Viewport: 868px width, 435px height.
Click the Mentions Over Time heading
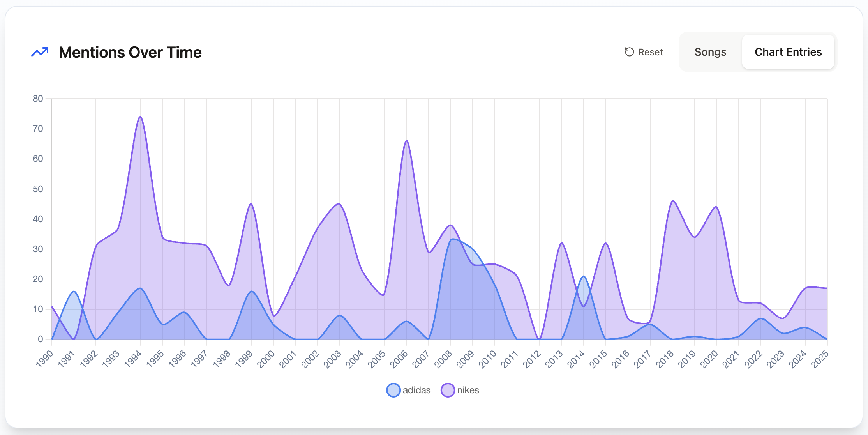[x=130, y=52]
